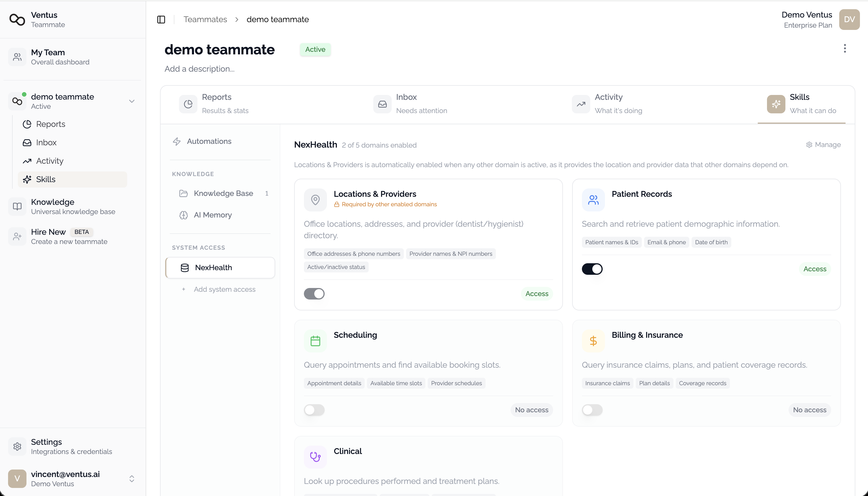Click the Patient Records icon
868x496 pixels.
[593, 200]
